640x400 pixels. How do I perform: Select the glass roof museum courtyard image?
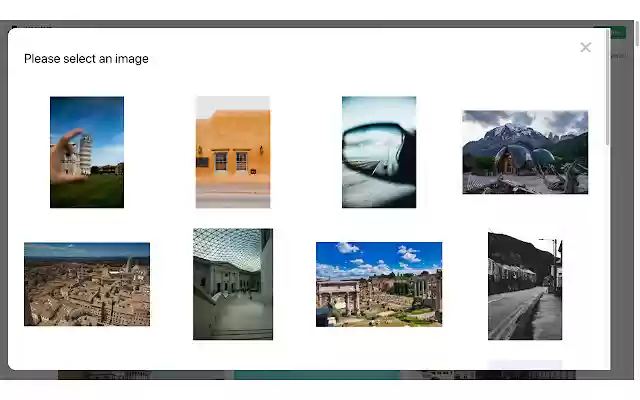233,284
